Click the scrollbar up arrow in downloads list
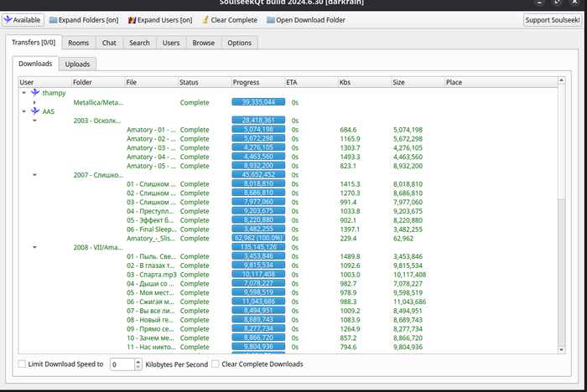Screen dimensions: 587x392 click(x=561, y=80)
